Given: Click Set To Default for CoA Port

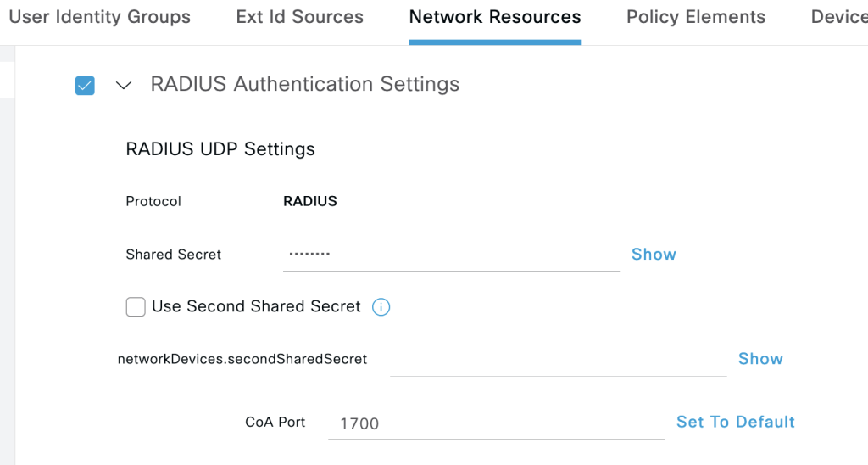Looking at the screenshot, I should 735,422.
